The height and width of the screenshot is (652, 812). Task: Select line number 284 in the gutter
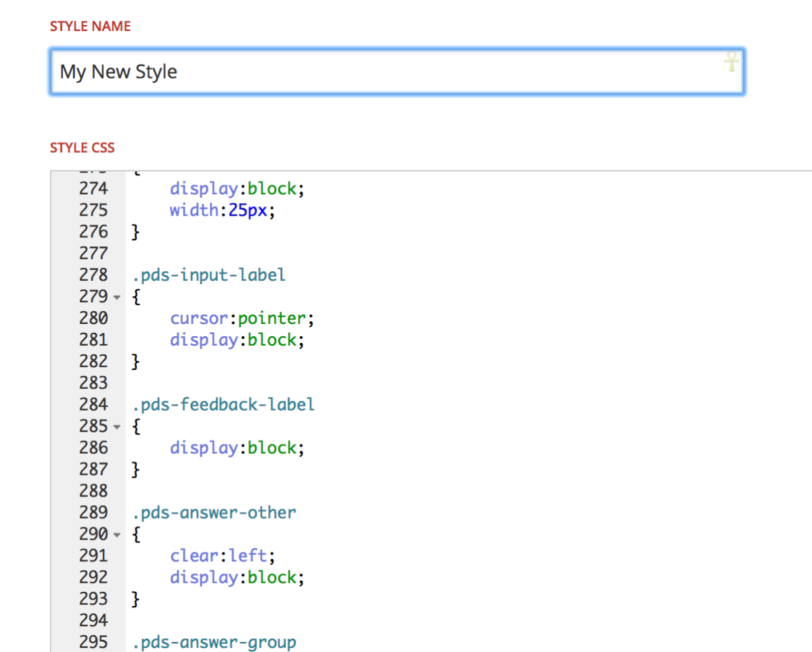coord(93,405)
